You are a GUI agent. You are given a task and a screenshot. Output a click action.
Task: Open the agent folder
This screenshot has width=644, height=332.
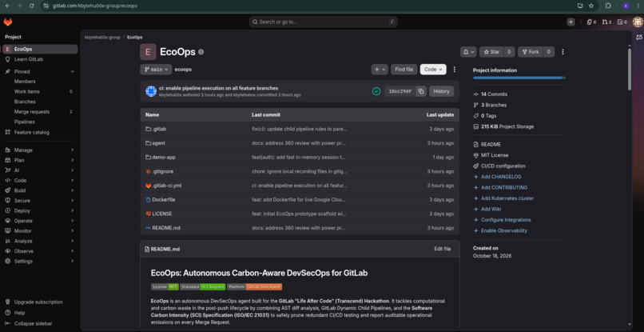click(x=158, y=143)
